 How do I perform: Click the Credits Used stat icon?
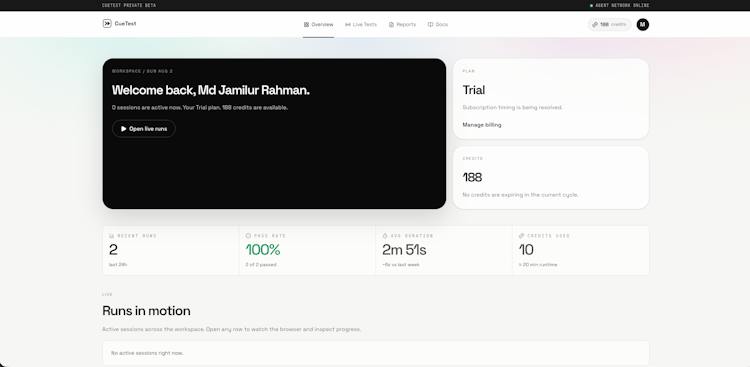point(522,236)
